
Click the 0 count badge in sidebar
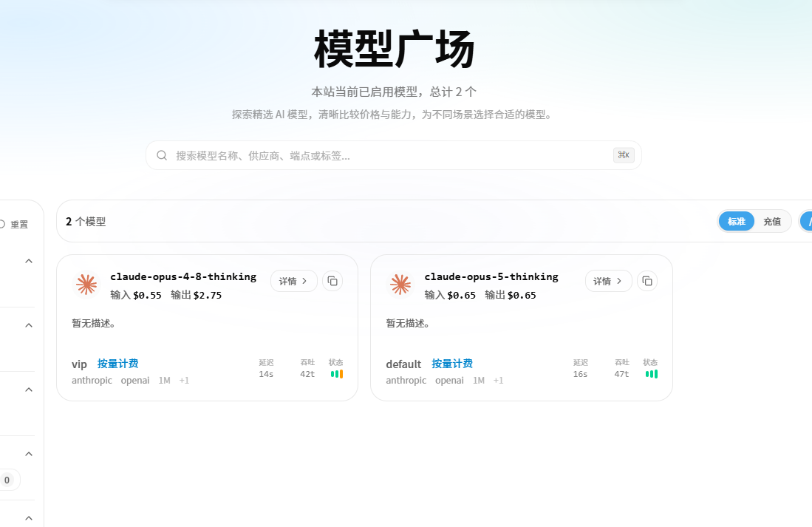click(x=7, y=480)
